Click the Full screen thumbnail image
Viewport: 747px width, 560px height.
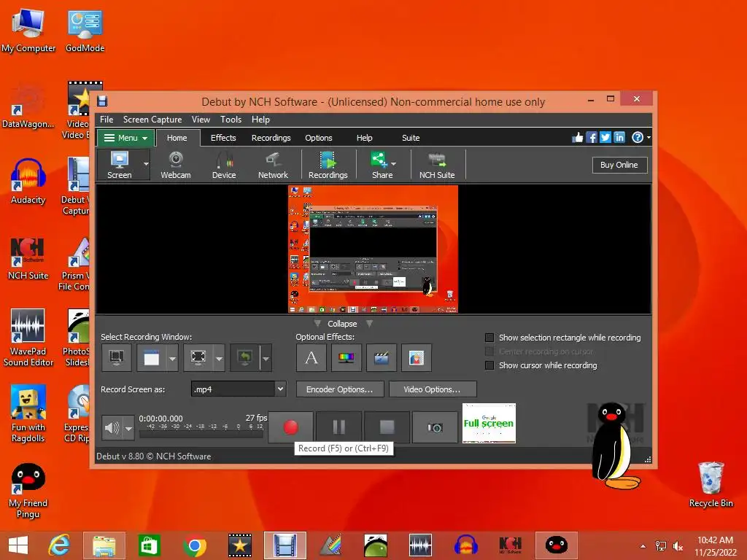489,424
